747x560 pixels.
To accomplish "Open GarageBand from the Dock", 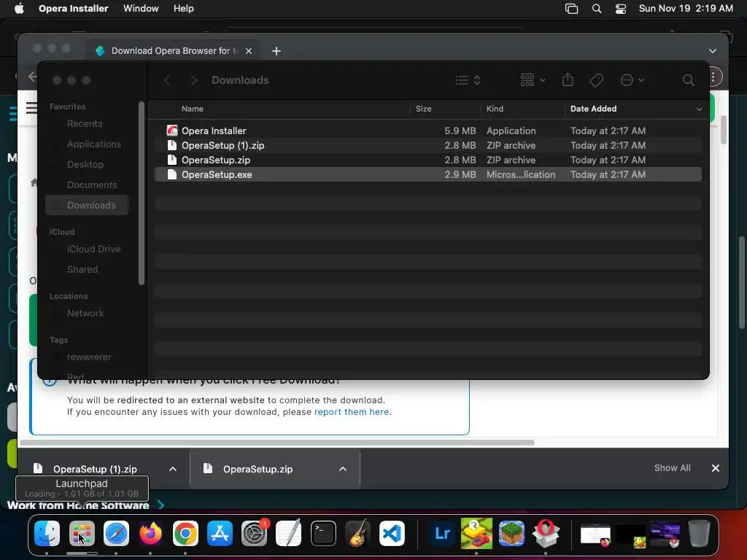I will click(357, 533).
